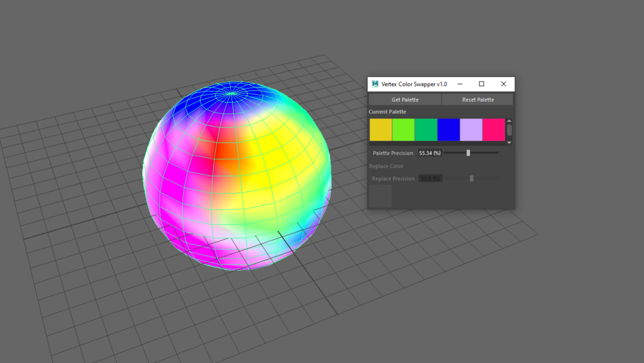Click the 'Vertex Color Swapper v1.0' title
This screenshot has height=363, width=644.
[x=414, y=84]
